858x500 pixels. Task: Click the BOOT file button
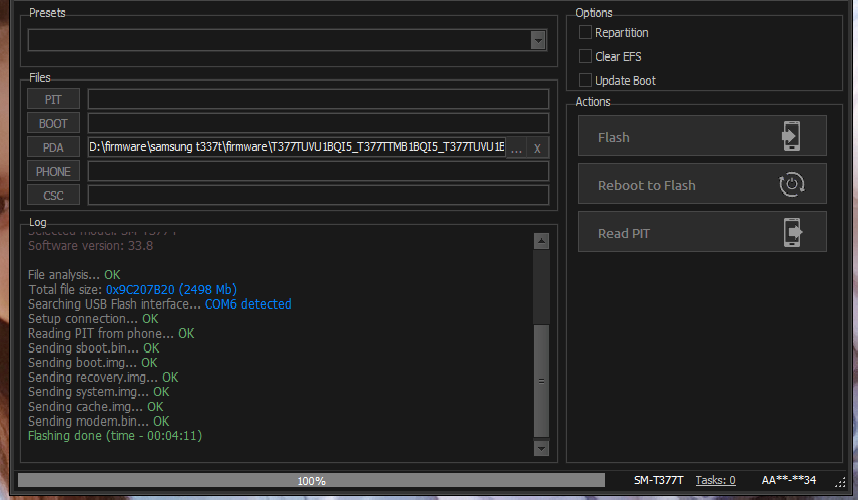point(53,124)
